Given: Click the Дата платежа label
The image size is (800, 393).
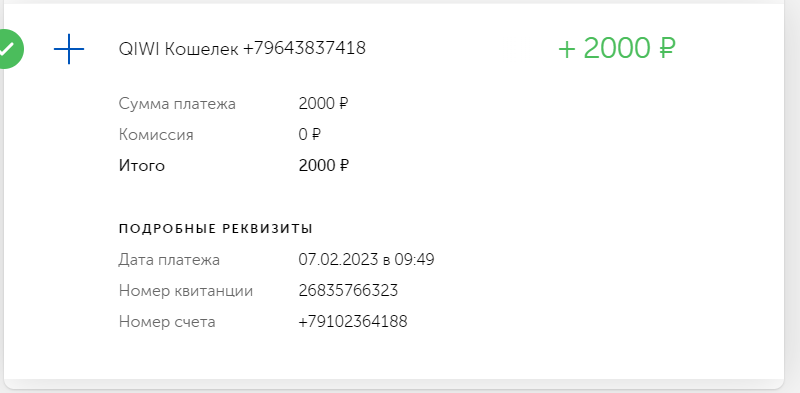Looking at the screenshot, I should (x=169, y=260).
